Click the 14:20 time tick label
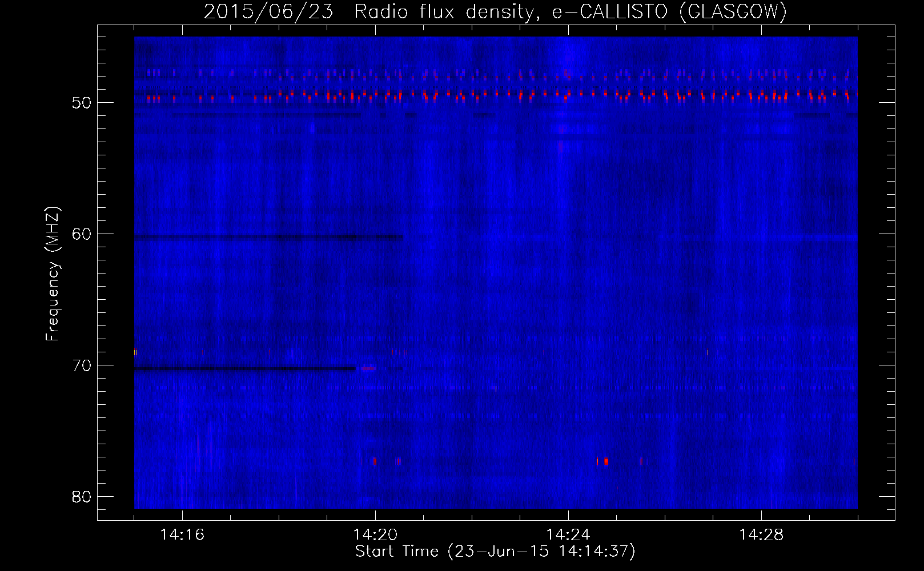 coord(375,535)
